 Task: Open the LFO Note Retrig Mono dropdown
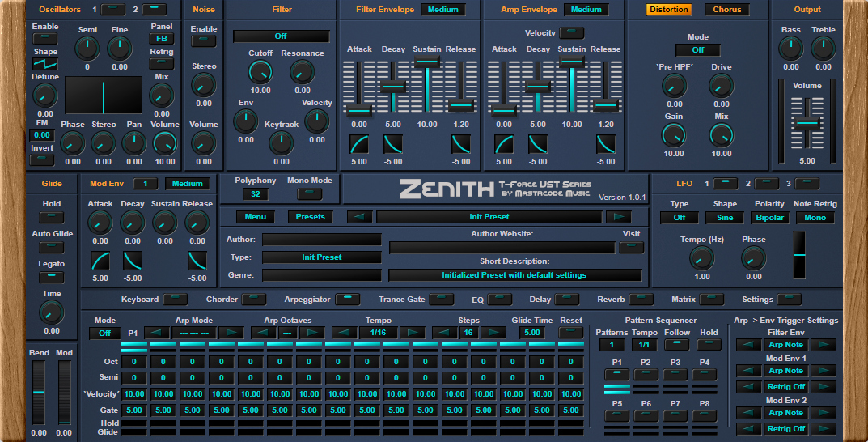click(815, 218)
